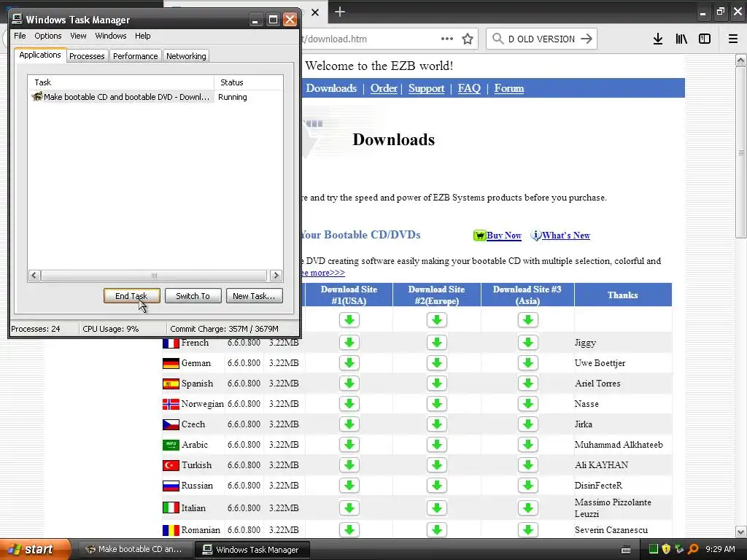This screenshot has height=560, width=747.
Task: Click the green CPU usage tray icon
Action: coord(653,549)
